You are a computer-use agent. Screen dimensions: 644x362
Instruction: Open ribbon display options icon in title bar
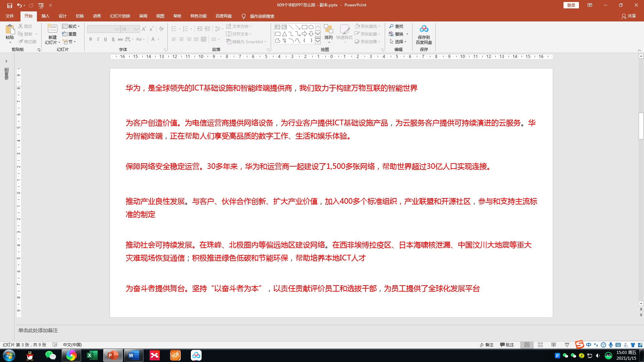point(590,5)
